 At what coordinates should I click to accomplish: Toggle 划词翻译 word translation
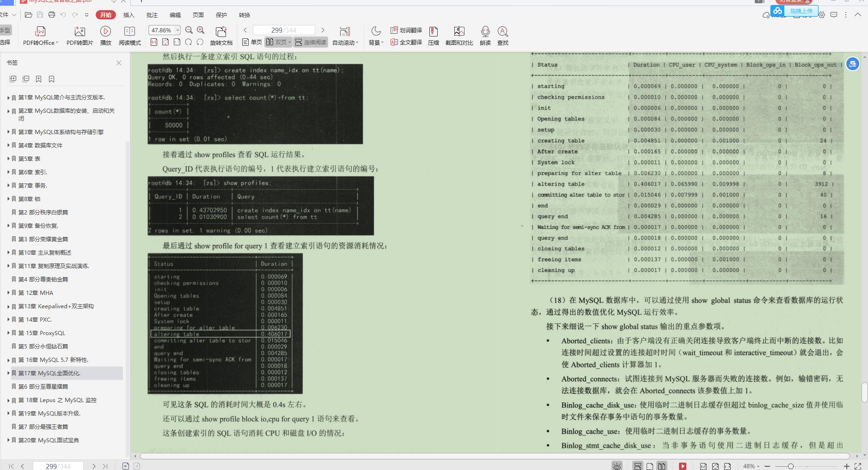pos(406,30)
